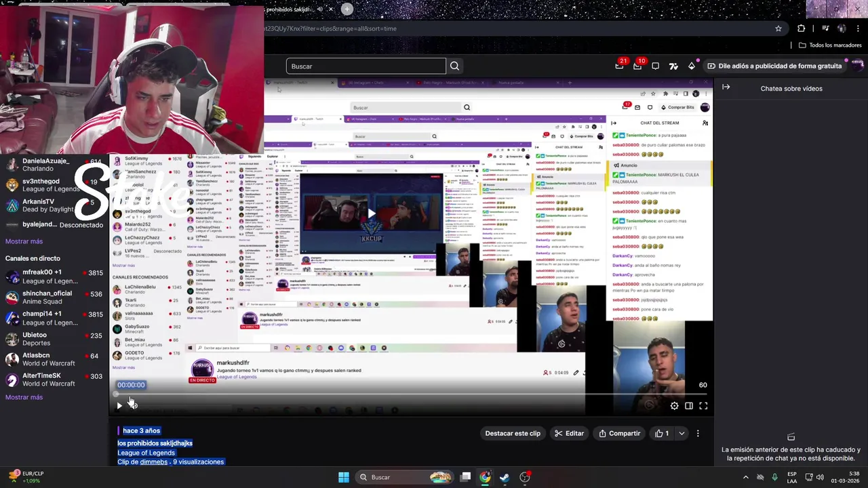868x488 pixels.
Task: Open Steam from the taskbar
Action: click(505, 477)
